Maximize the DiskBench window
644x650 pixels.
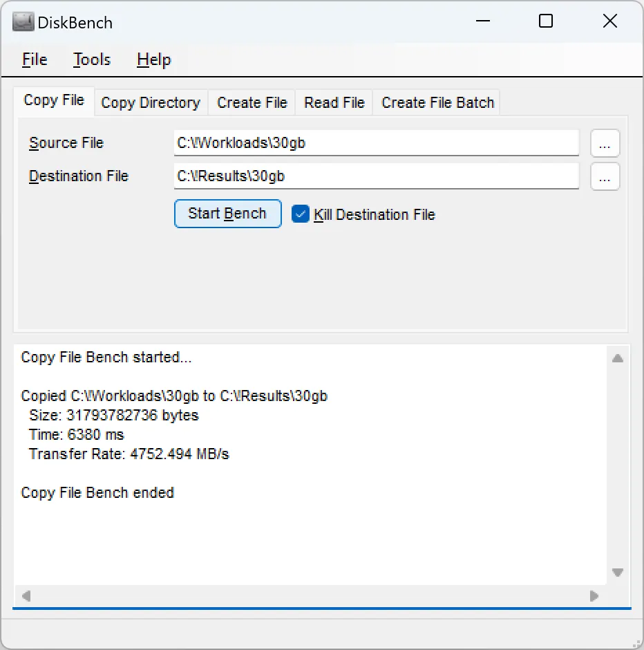coord(546,21)
